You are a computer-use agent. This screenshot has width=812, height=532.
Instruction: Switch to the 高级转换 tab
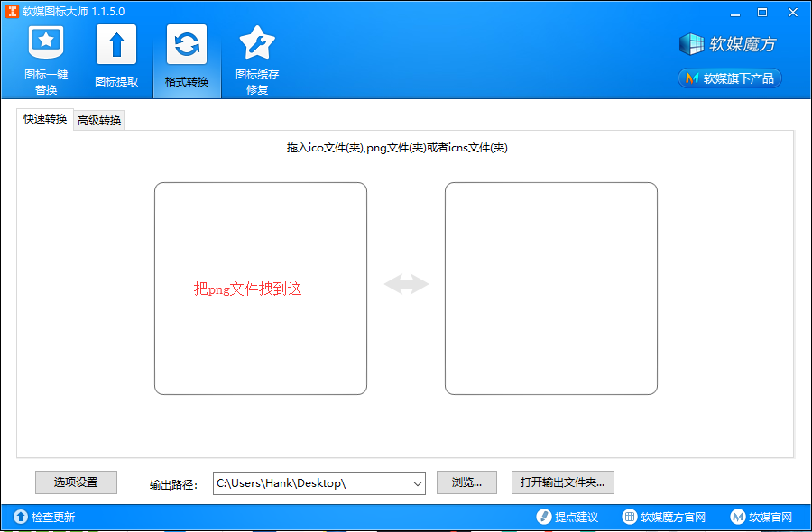[x=99, y=118]
